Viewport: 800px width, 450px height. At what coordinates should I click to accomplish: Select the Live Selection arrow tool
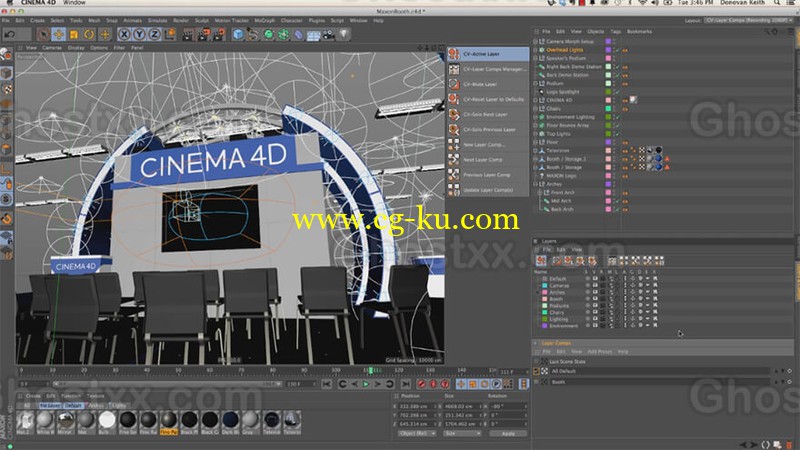43,34
